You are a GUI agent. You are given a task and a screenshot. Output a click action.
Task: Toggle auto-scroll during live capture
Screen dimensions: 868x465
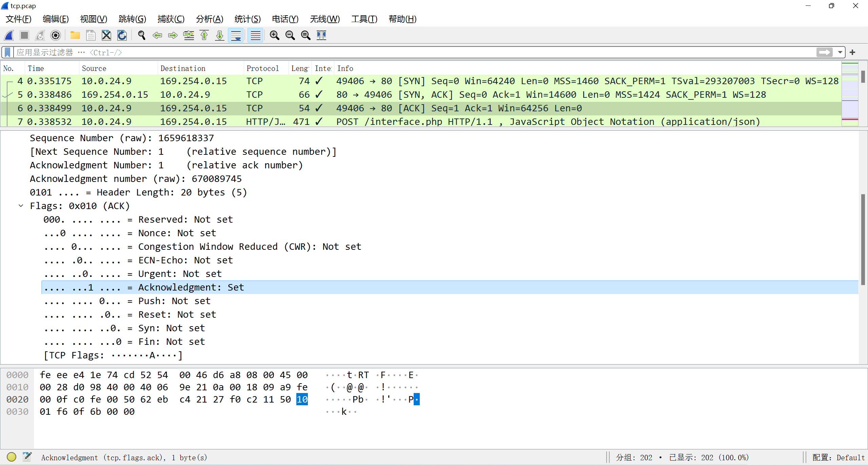pyautogui.click(x=236, y=35)
